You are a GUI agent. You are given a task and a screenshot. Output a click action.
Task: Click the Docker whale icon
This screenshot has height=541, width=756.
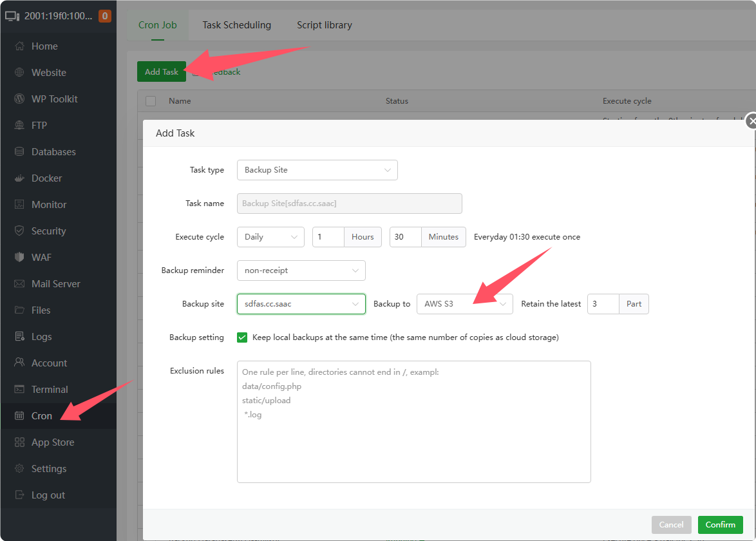pyautogui.click(x=19, y=178)
